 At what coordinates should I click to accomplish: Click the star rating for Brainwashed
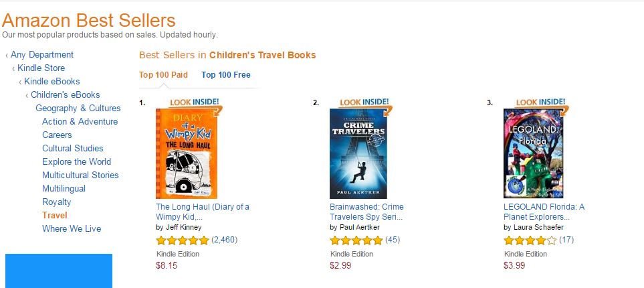pyautogui.click(x=356, y=240)
